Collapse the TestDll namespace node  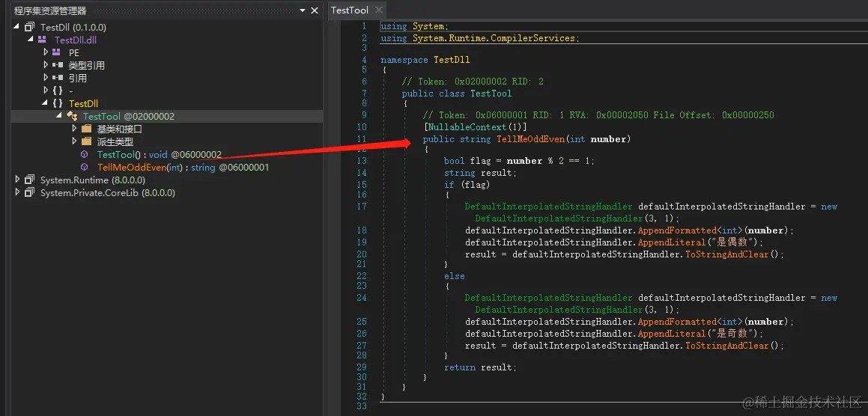[x=46, y=103]
